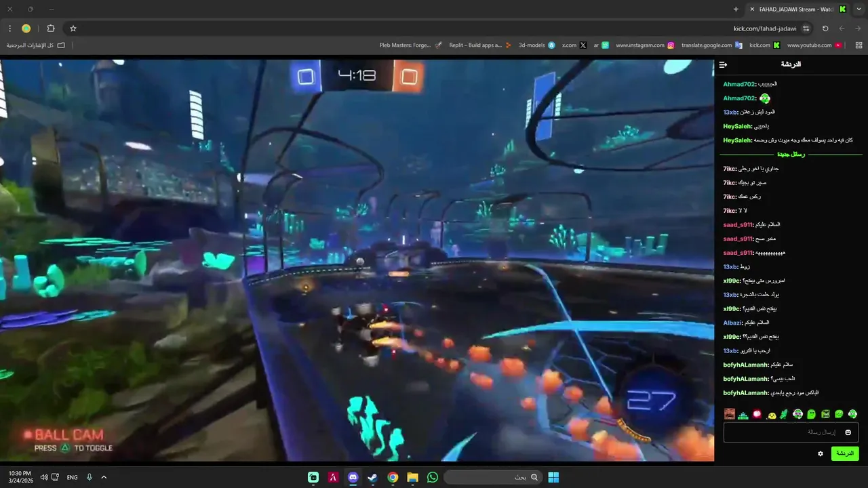Open Google Chrome from the taskbar
The image size is (868, 488).
[393, 477]
